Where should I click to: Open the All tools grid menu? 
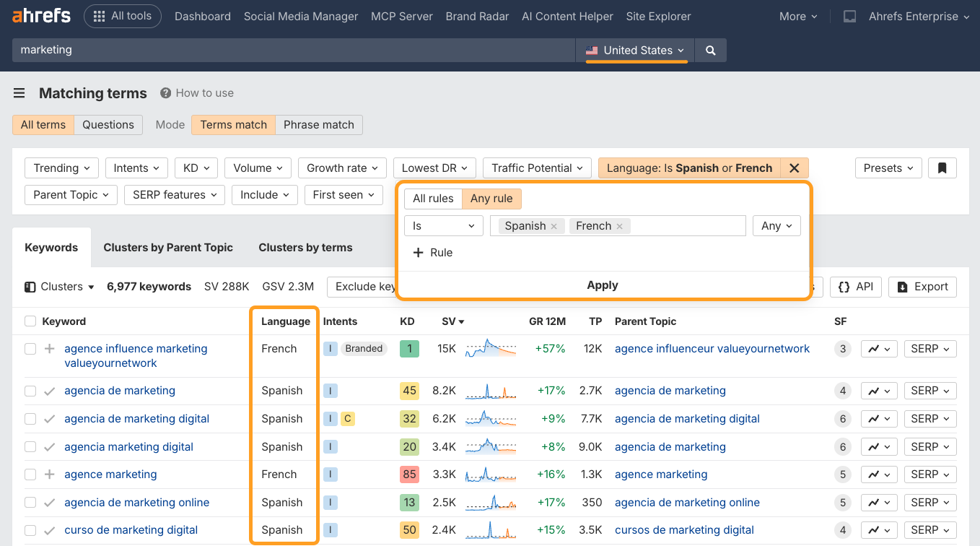123,16
